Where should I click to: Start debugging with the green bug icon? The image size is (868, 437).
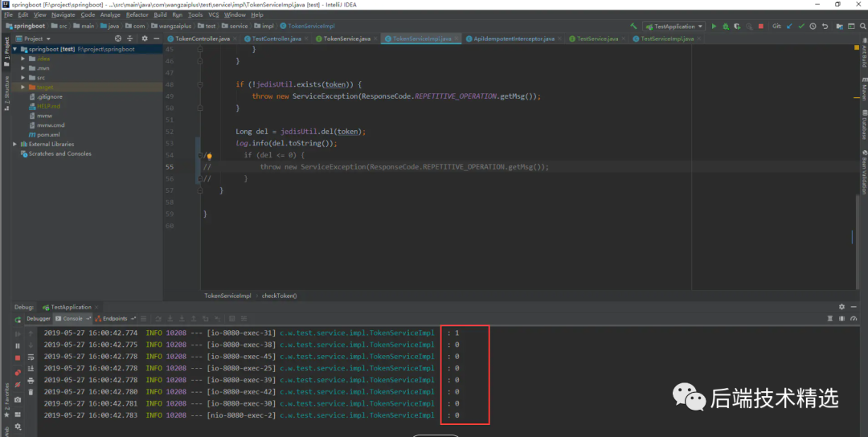tap(726, 26)
